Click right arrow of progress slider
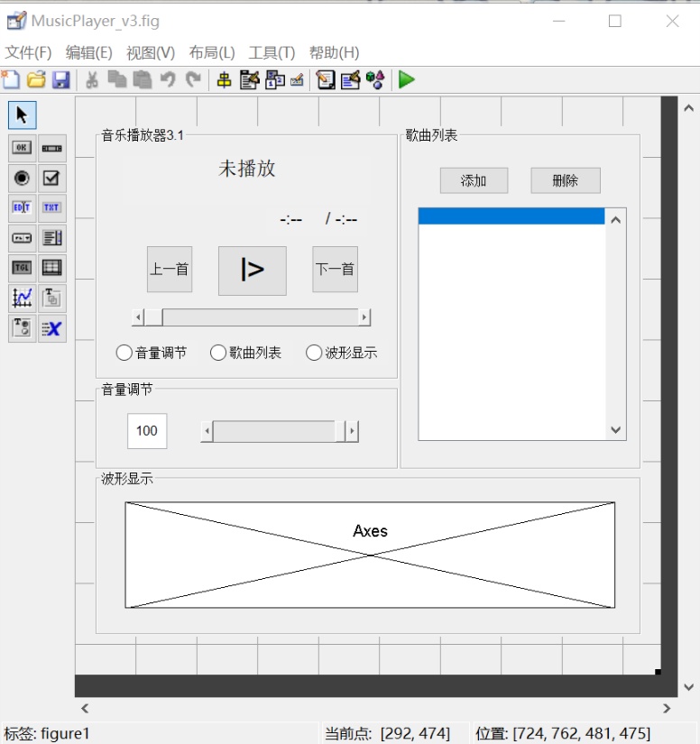700x744 pixels. tap(364, 317)
